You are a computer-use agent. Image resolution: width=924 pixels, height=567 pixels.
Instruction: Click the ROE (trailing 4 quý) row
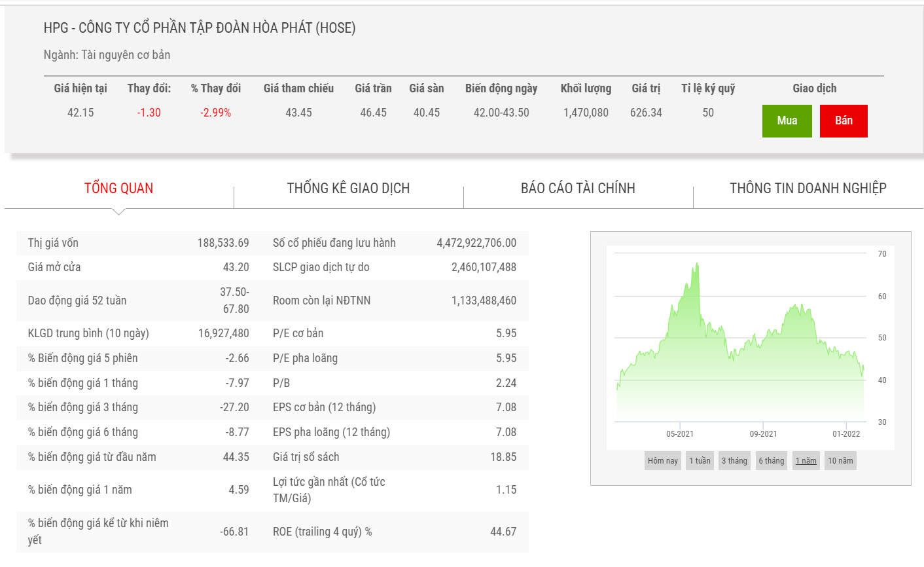(394, 532)
